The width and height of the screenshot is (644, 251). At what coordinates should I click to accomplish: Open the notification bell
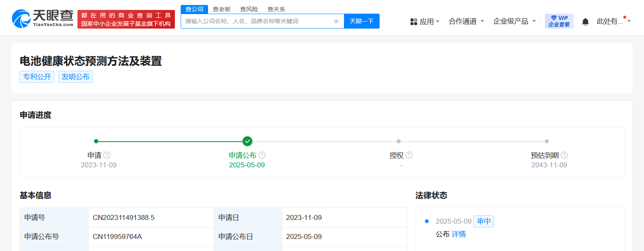pos(585,22)
